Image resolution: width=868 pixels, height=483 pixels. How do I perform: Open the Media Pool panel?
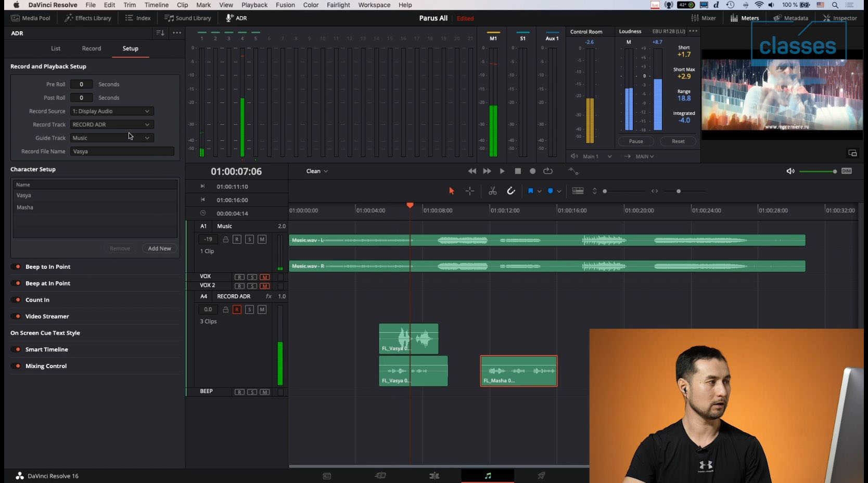coord(31,18)
